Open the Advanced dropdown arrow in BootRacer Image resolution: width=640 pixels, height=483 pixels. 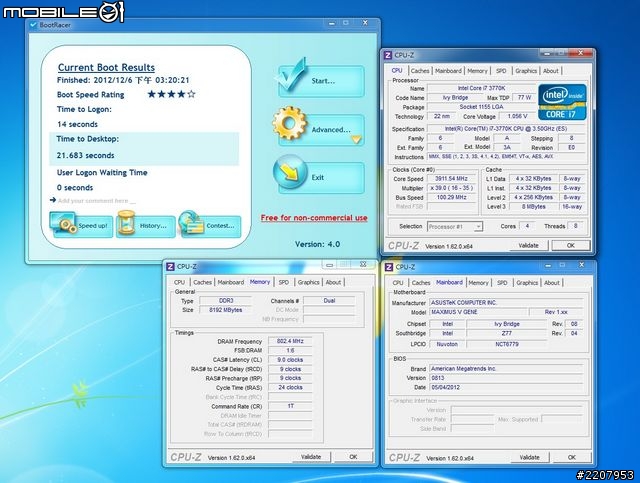pos(356,140)
